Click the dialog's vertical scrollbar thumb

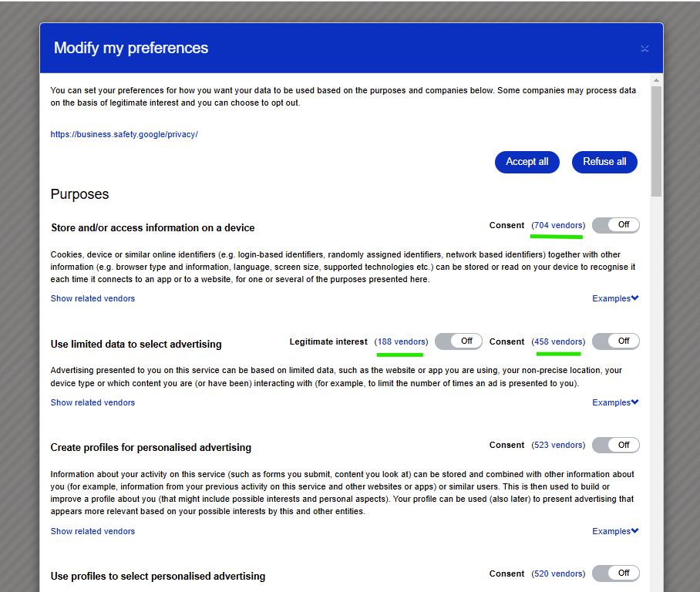(656, 139)
